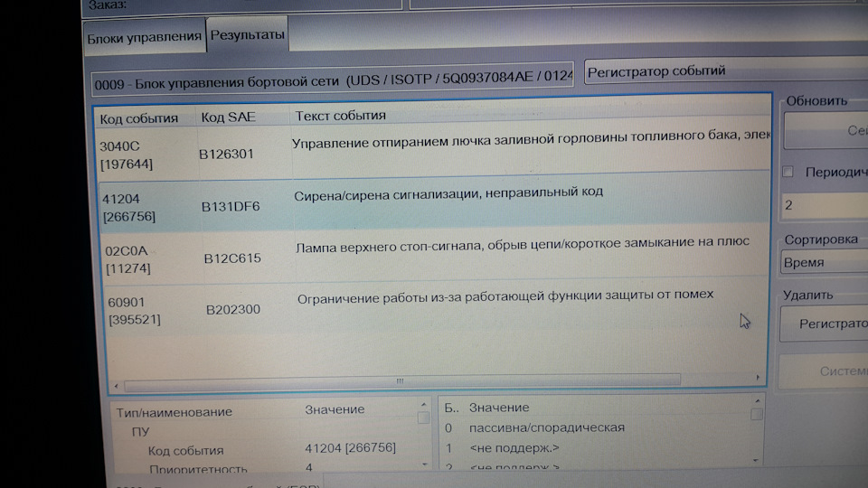Sort by Код события column header
868x488 pixels.
tap(139, 118)
